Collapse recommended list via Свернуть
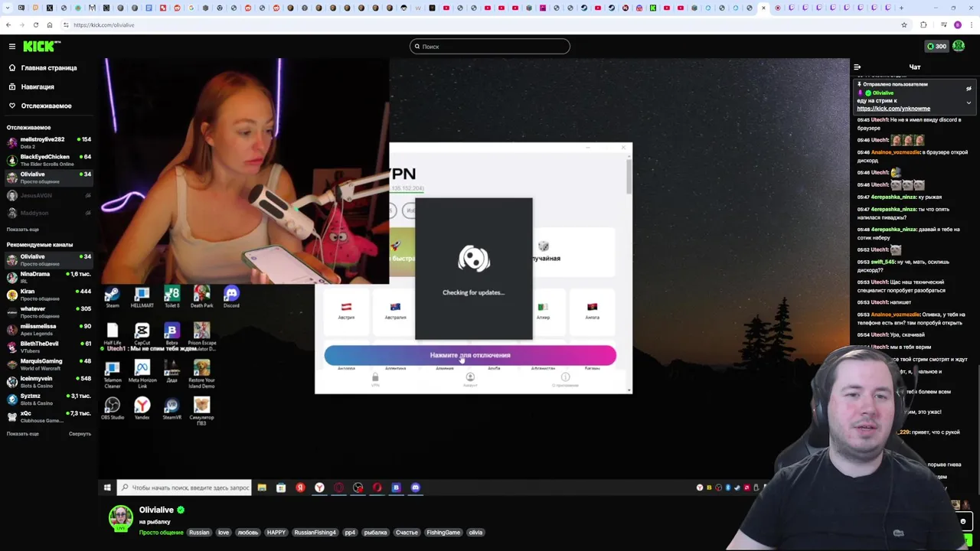 tap(80, 434)
